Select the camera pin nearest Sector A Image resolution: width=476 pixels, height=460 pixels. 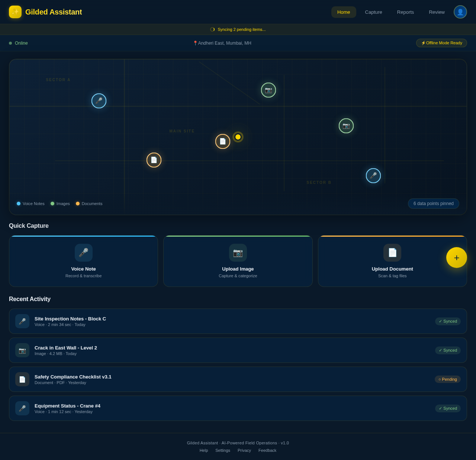click(268, 90)
